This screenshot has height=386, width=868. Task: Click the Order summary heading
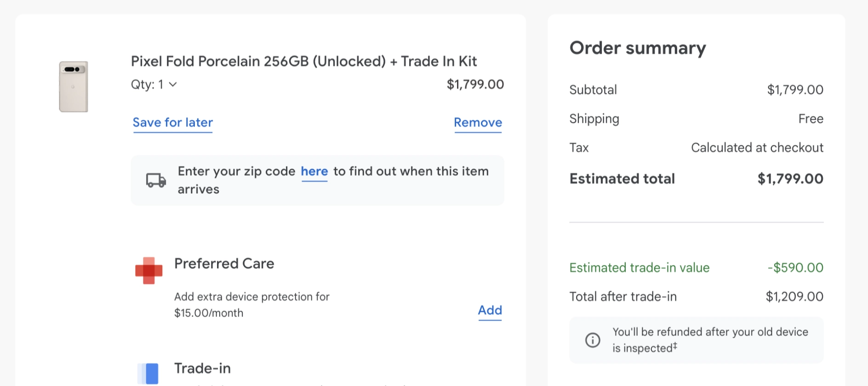coord(638,48)
